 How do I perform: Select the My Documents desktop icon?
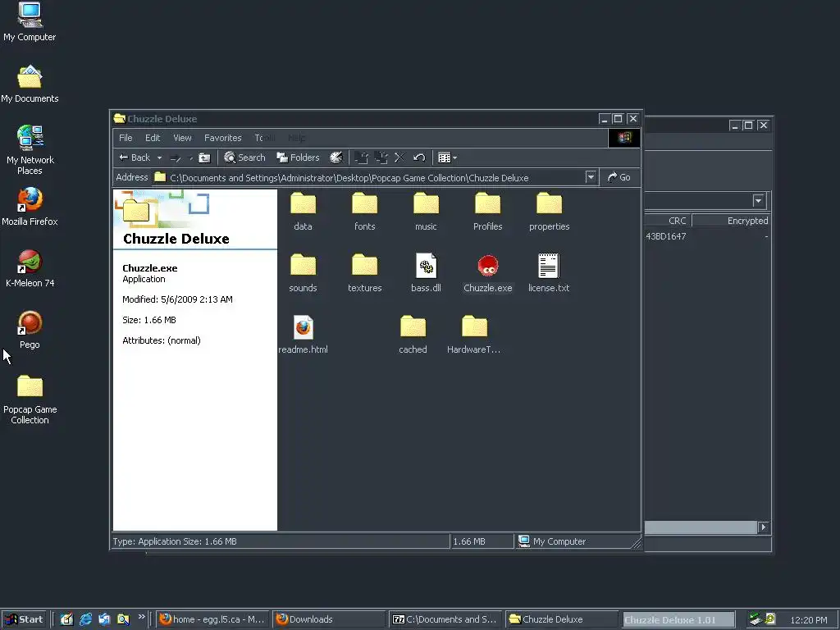(x=30, y=84)
